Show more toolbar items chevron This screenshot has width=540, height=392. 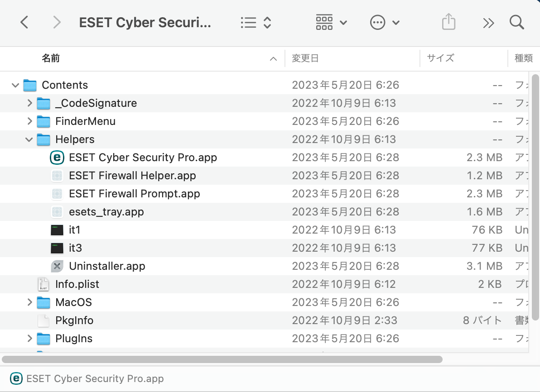[x=488, y=23]
